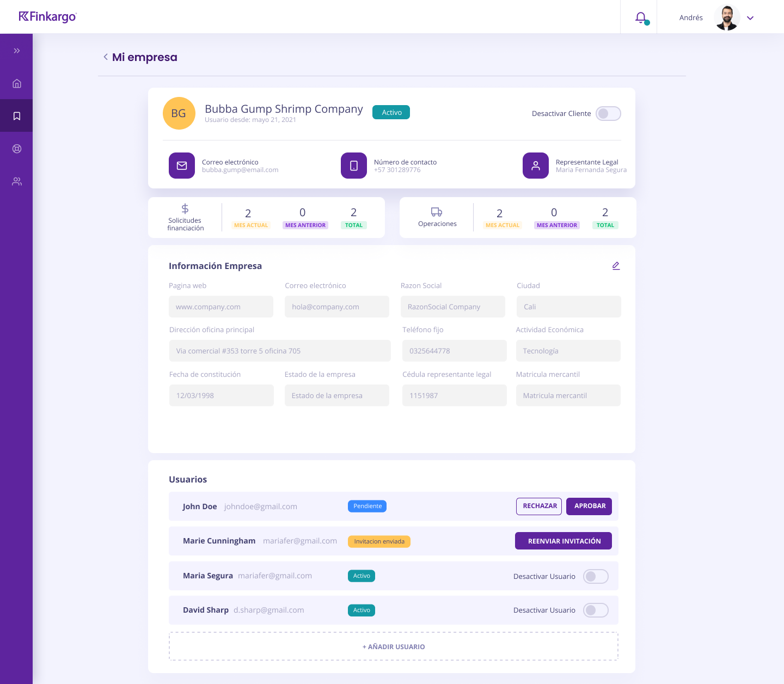The width and height of the screenshot is (784, 684).
Task: Open notifications bell
Action: (641, 17)
